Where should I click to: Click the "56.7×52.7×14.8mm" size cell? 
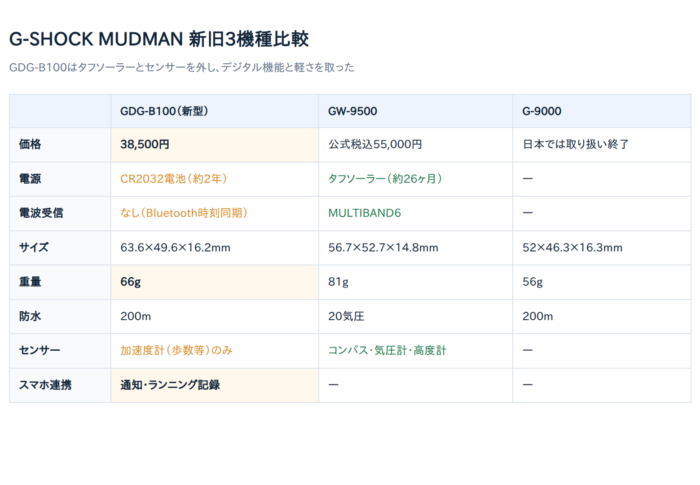pyautogui.click(x=416, y=248)
